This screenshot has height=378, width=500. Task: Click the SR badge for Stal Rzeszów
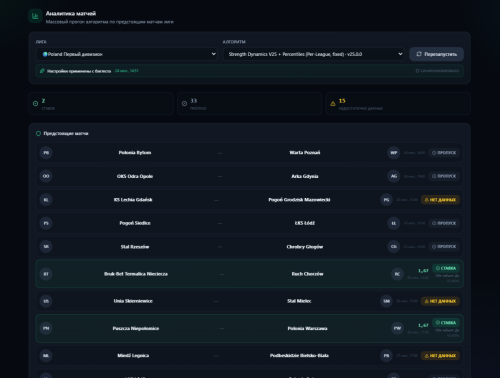pos(46,247)
